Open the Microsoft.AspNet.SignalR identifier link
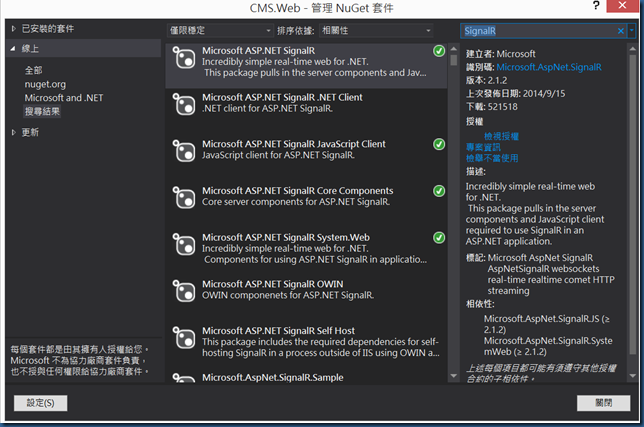 549,67
